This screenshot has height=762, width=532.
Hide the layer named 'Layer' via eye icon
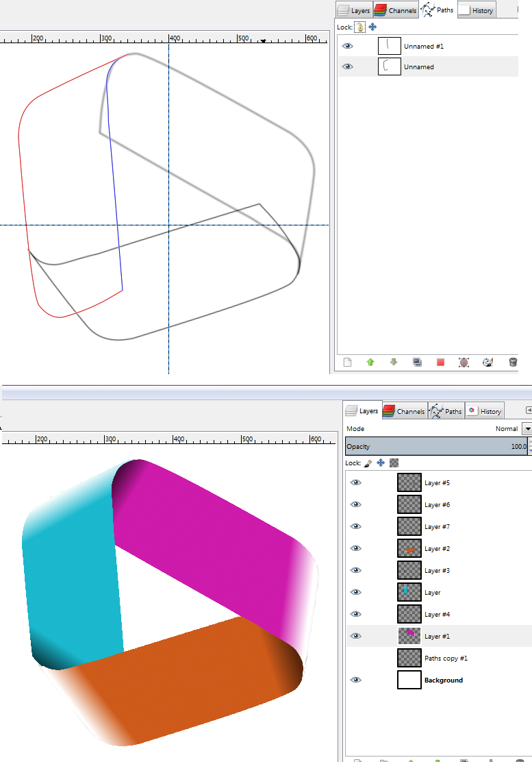pyautogui.click(x=356, y=592)
